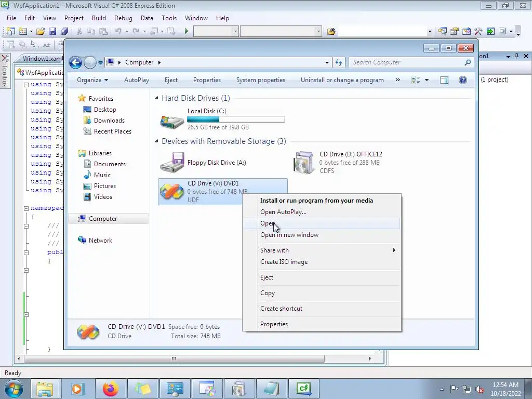Click AutoPlay in Explorer toolbar
The width and height of the screenshot is (532, 399).
(x=137, y=80)
